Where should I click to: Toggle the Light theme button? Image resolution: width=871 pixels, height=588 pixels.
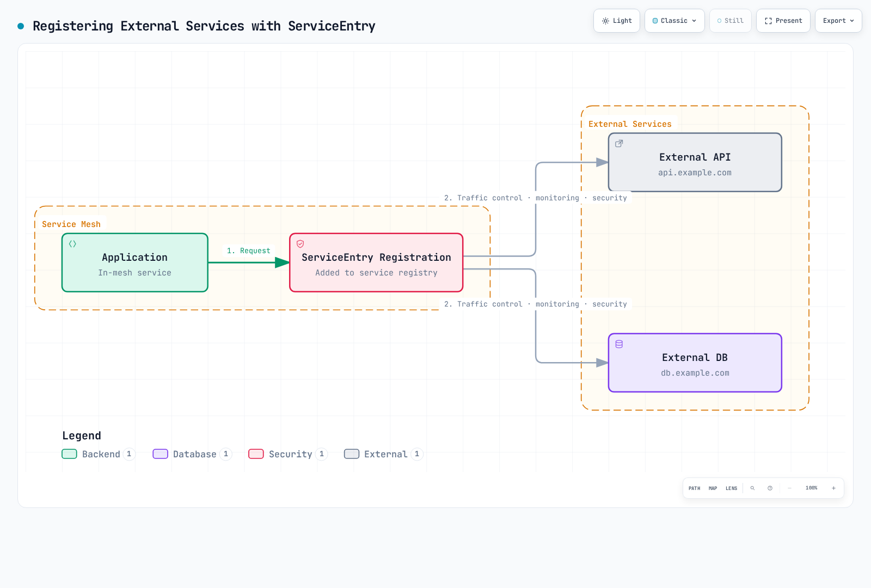coord(617,21)
